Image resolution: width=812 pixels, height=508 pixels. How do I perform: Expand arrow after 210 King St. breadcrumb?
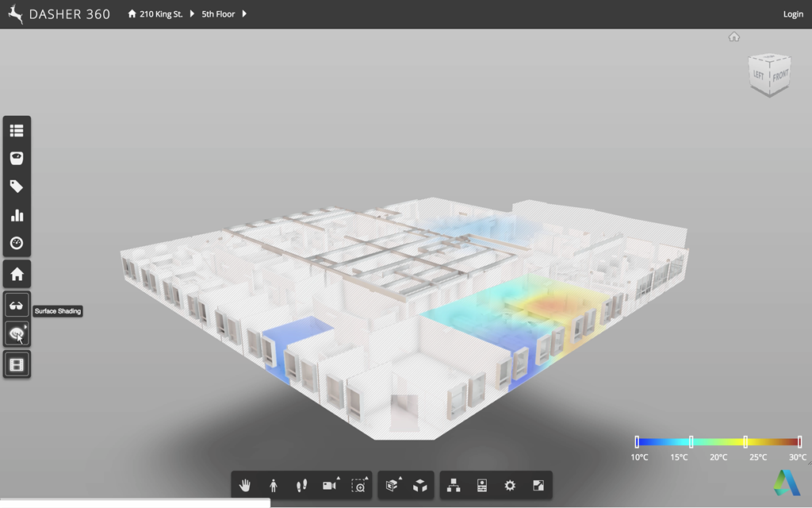pyautogui.click(x=192, y=14)
